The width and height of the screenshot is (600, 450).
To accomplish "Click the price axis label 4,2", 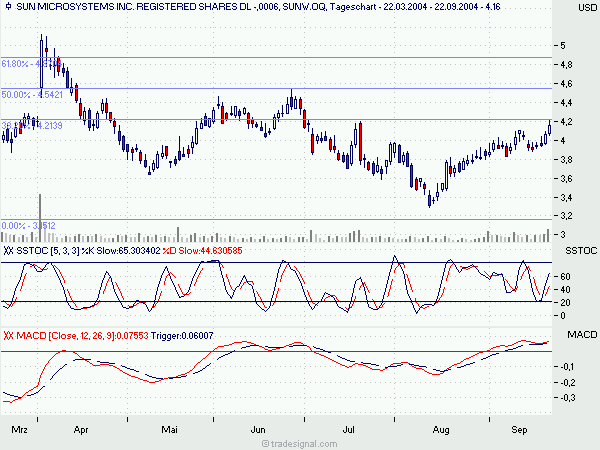I will 566,122.
